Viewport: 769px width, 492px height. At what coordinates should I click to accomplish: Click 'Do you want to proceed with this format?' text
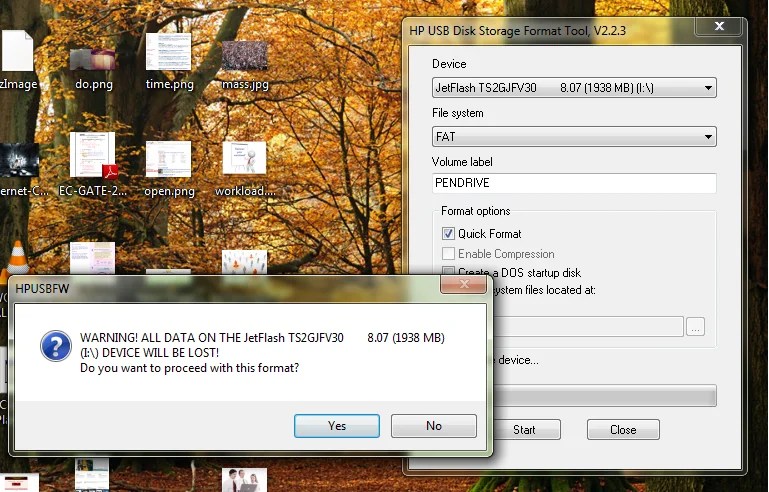[189, 368]
